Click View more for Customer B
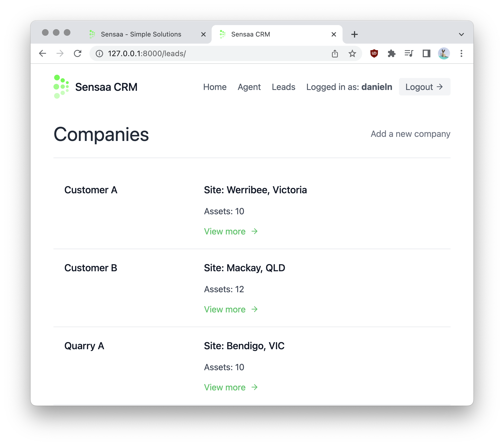504x446 pixels. click(x=231, y=309)
